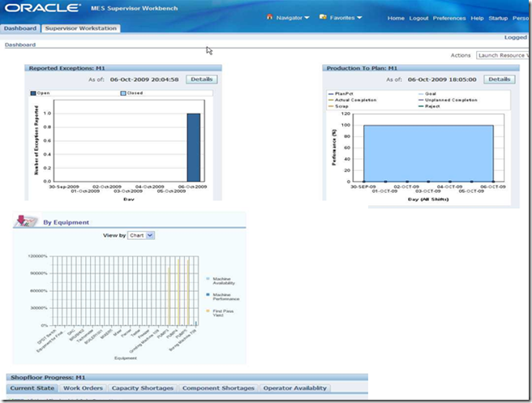Click the Open legend square
The height and width of the screenshot is (403, 532).
tap(33, 93)
